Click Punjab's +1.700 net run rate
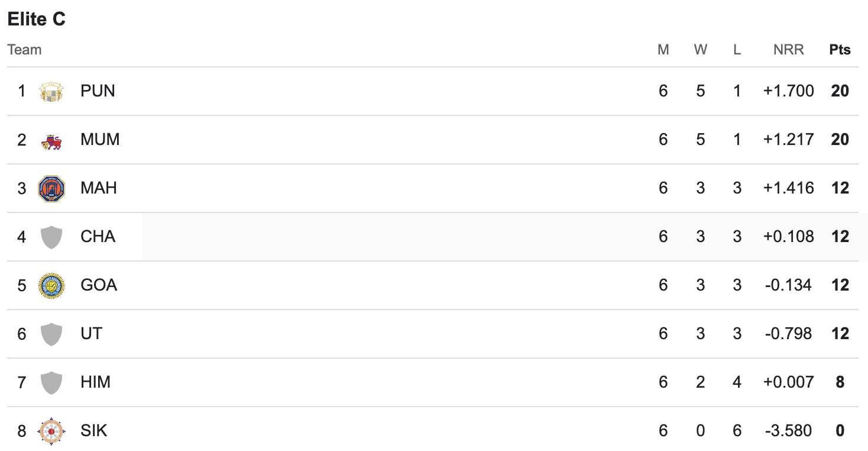This screenshot has height=451, width=868. tap(789, 91)
